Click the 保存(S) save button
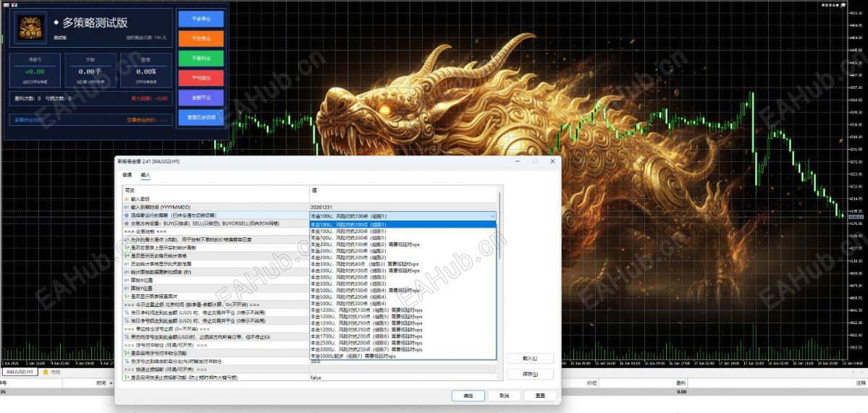Viewport: 868px width, 413px height. pos(531,374)
